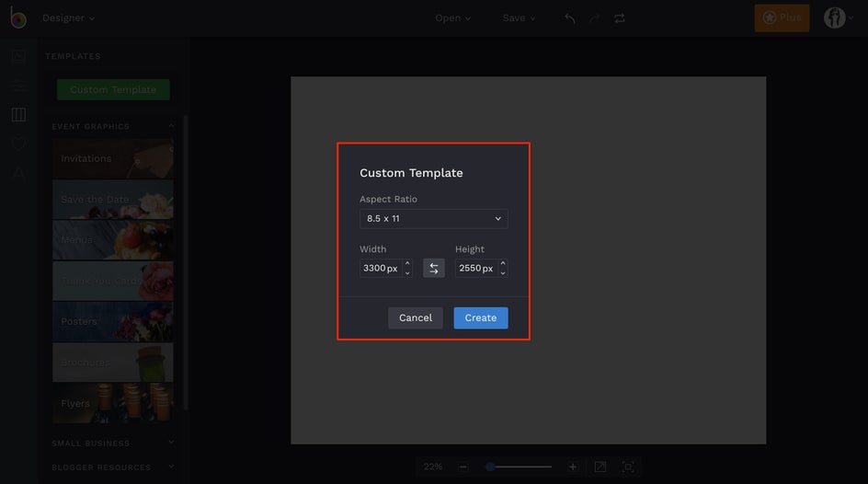868x484 pixels.
Task: Select the image manager sidebar icon
Action: pos(18,56)
